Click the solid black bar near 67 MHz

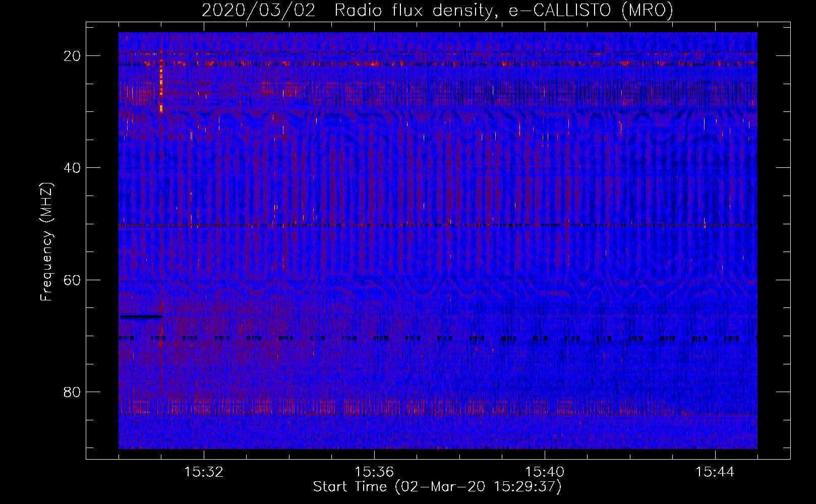[141, 317]
